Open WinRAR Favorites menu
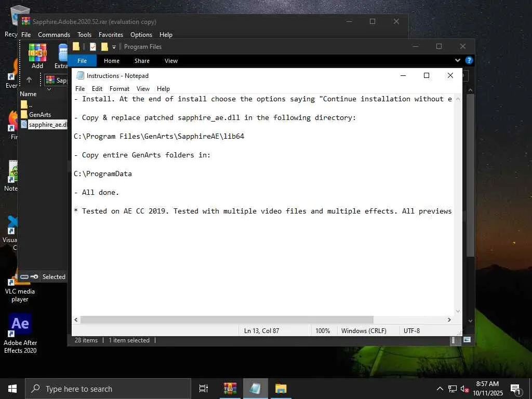Screen dimensions: 532x399 (x=111, y=35)
